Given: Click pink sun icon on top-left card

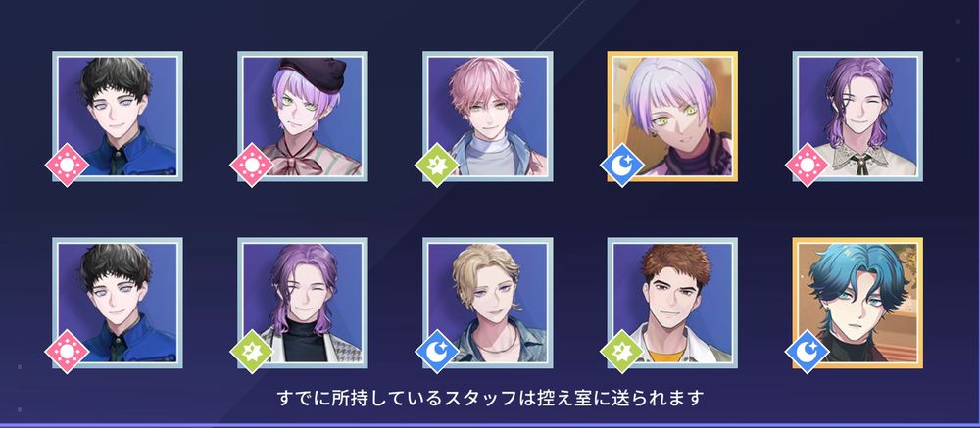Looking at the screenshot, I should point(67,165).
